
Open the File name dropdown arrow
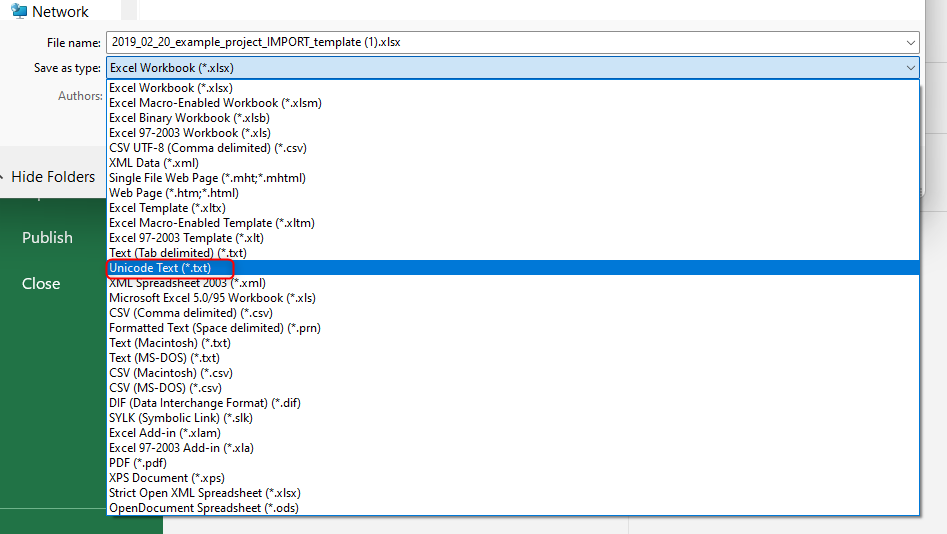click(909, 43)
